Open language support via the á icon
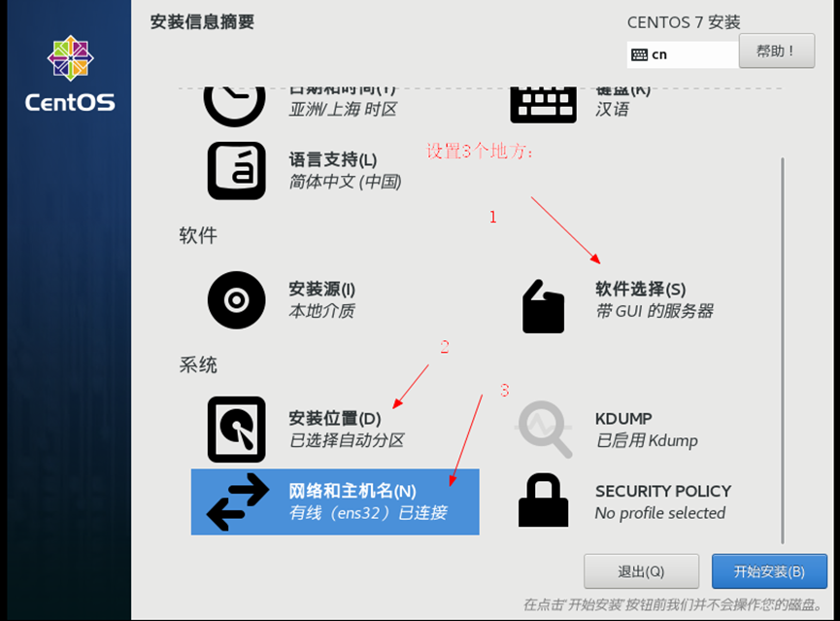The image size is (840, 621). click(236, 170)
